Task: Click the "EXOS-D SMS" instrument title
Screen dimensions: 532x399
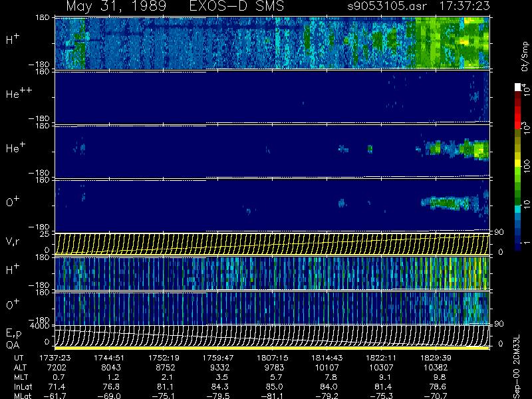Action: tap(237, 6)
